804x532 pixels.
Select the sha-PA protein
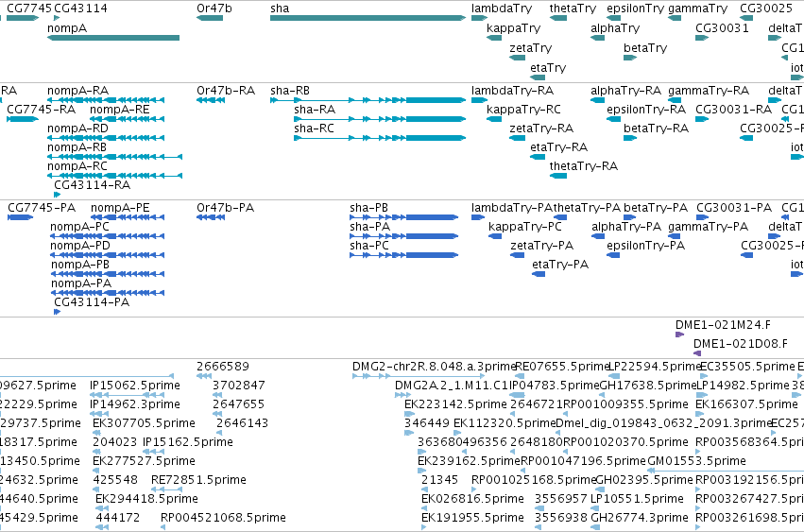[x=403, y=236]
